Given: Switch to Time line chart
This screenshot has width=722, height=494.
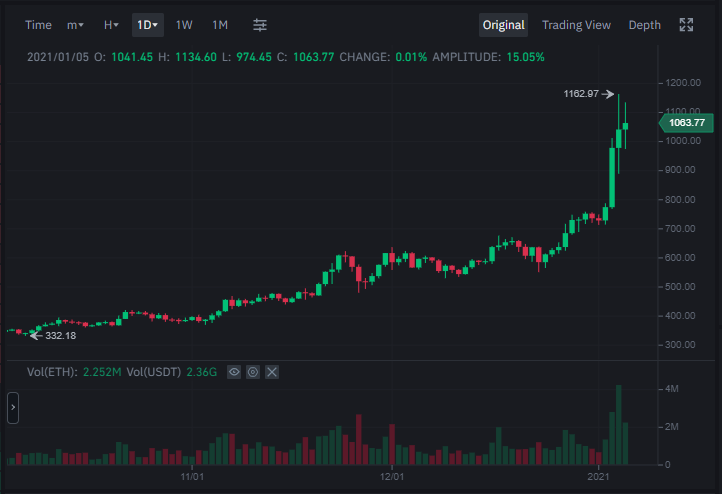Looking at the screenshot, I should pyautogui.click(x=38, y=25).
